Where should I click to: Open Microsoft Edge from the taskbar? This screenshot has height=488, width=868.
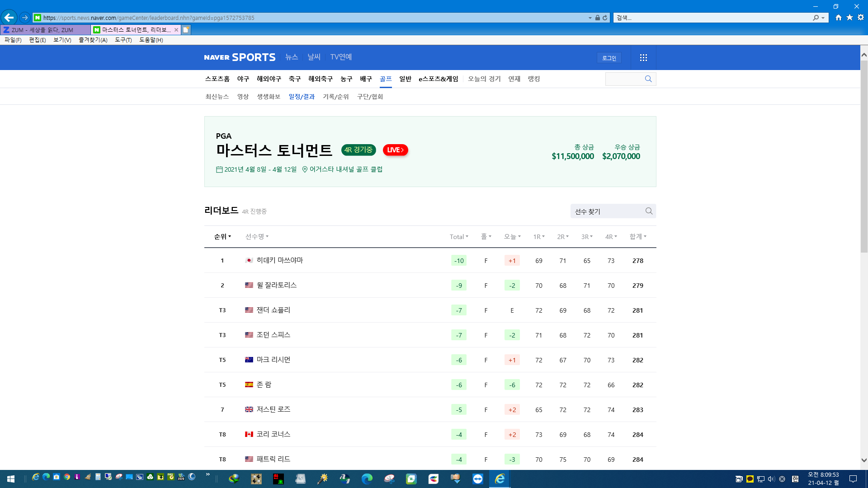point(367,479)
